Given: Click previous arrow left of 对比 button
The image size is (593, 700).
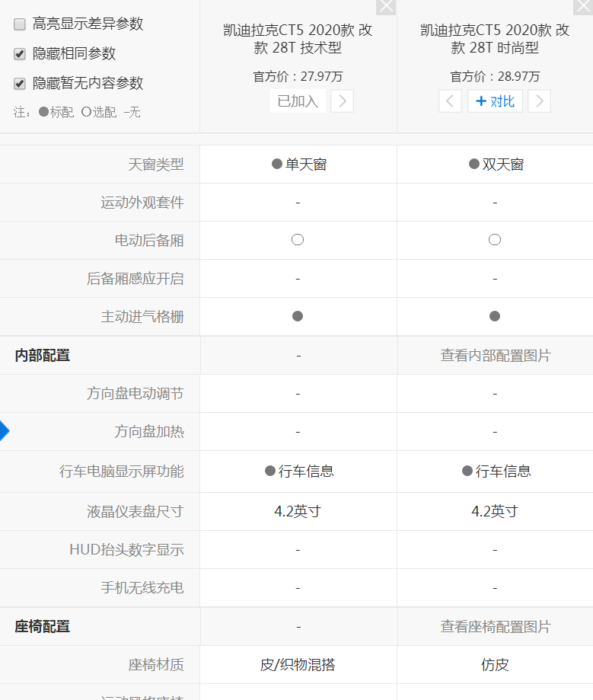Looking at the screenshot, I should click(x=450, y=101).
